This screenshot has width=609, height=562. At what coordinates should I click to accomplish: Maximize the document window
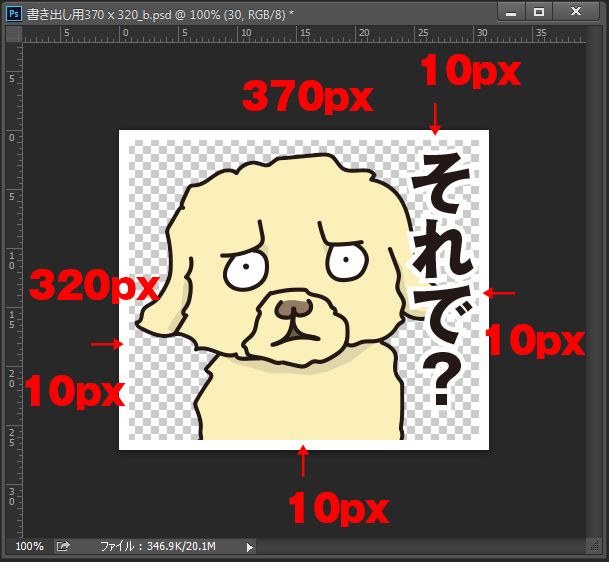(538, 12)
